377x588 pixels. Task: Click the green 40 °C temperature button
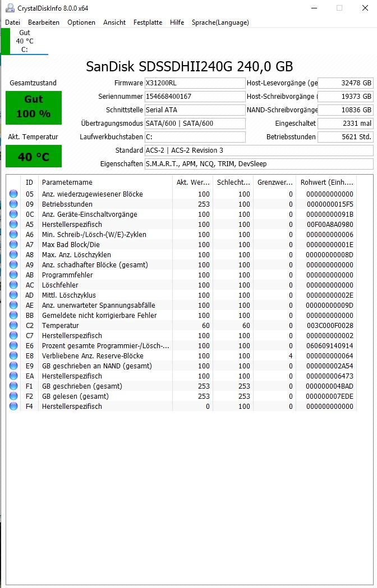[x=34, y=156]
